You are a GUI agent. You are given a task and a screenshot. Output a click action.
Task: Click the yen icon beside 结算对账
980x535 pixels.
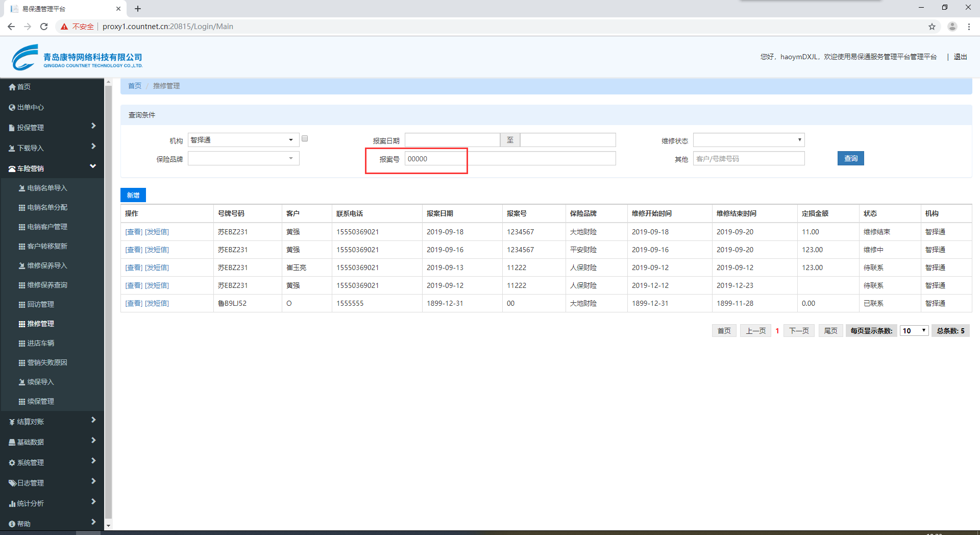(x=12, y=422)
